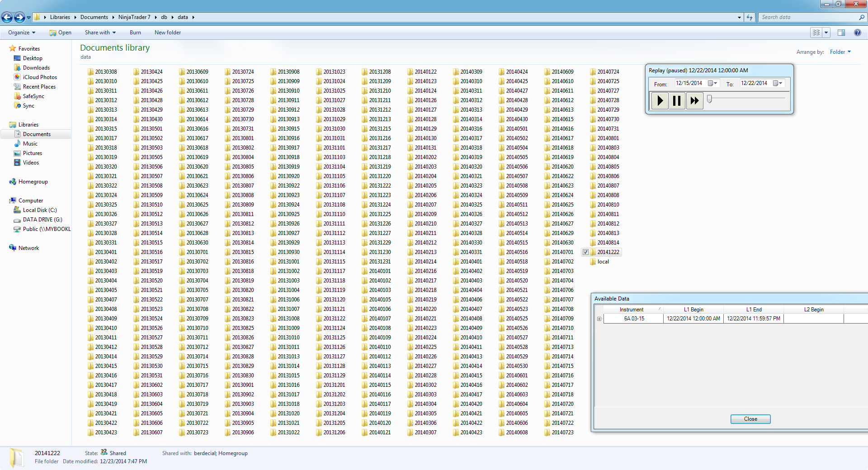Sort by the Instrument column header

pyautogui.click(x=633, y=310)
